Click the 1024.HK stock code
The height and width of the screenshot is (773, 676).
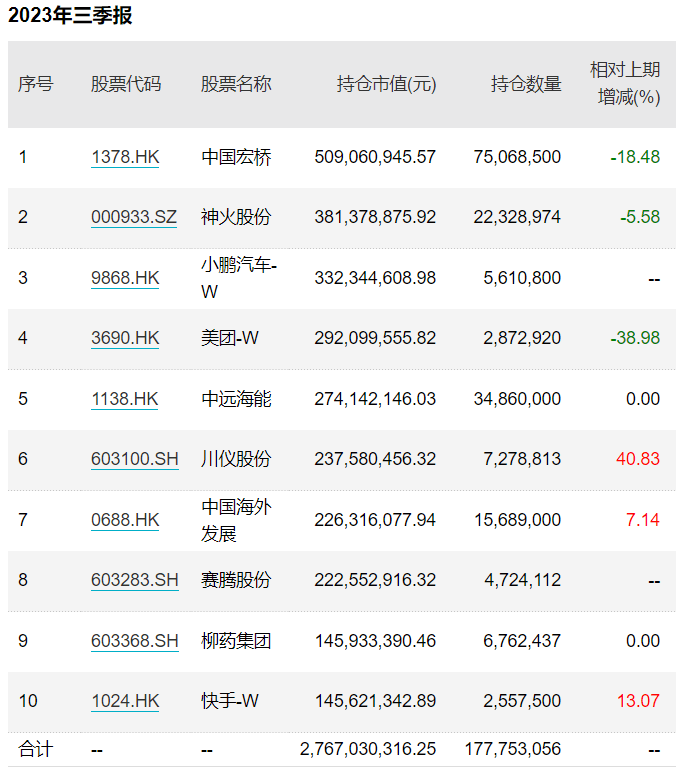[x=124, y=701]
